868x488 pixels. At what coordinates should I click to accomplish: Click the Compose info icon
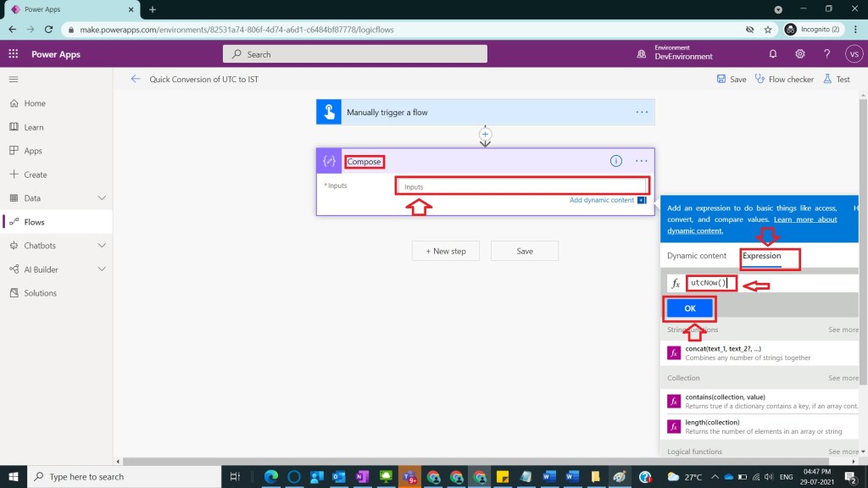[616, 161]
